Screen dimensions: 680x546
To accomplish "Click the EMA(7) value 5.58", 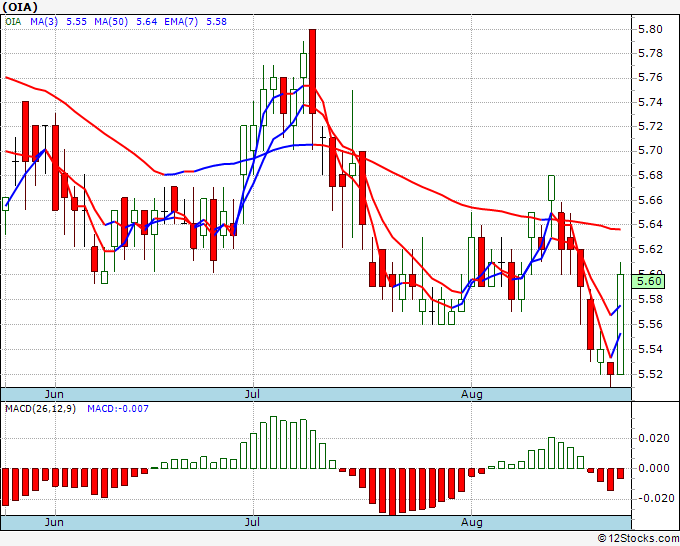I will point(216,22).
